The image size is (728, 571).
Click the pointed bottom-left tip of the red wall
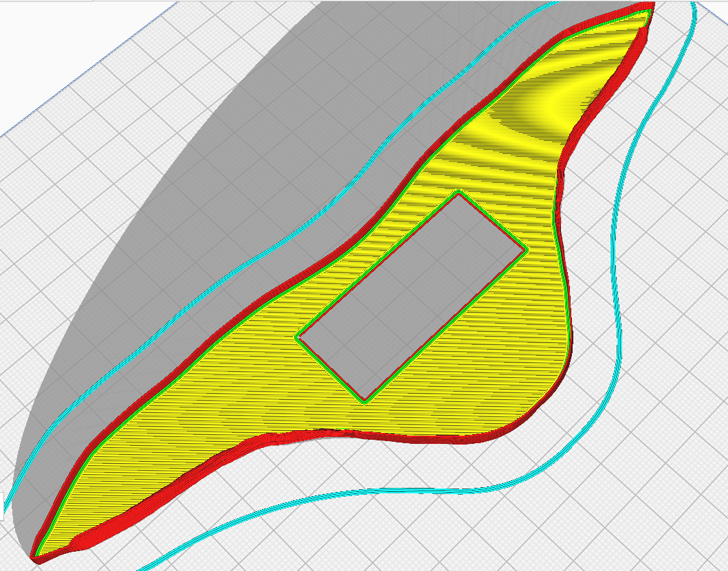tap(36, 558)
